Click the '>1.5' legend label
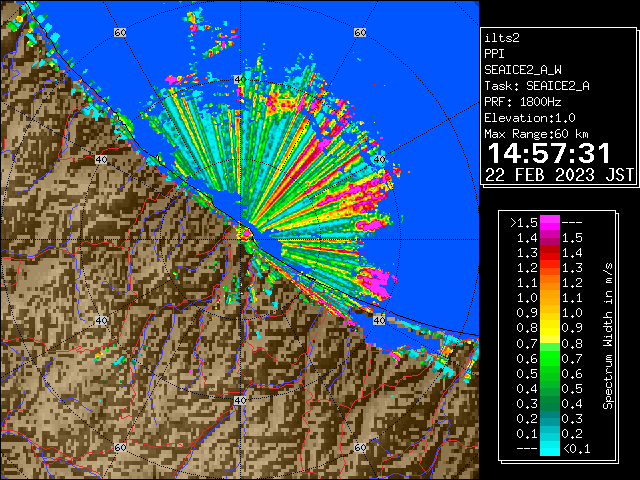 click(524, 223)
